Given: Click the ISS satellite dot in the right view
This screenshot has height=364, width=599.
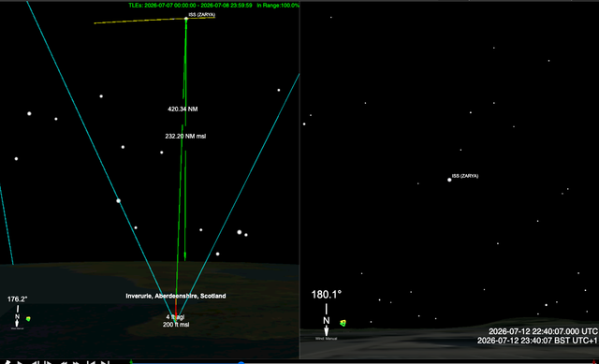Looking at the screenshot, I should pyautogui.click(x=449, y=180).
